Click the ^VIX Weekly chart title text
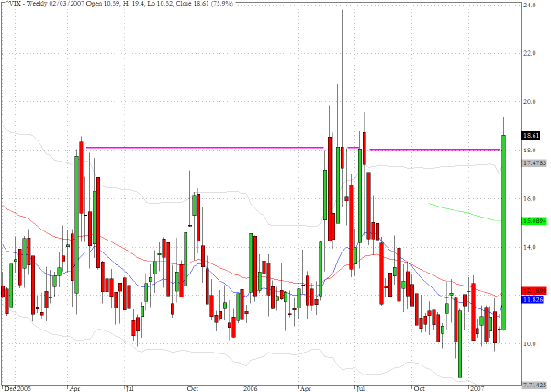Screen dimensions: 551x392 click(120, 3)
